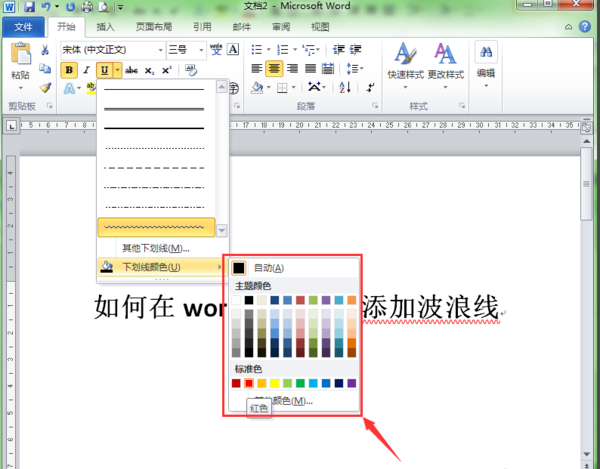Switch to the Insert (插入) tab
Screen dimensions: 600x469
tap(105, 27)
